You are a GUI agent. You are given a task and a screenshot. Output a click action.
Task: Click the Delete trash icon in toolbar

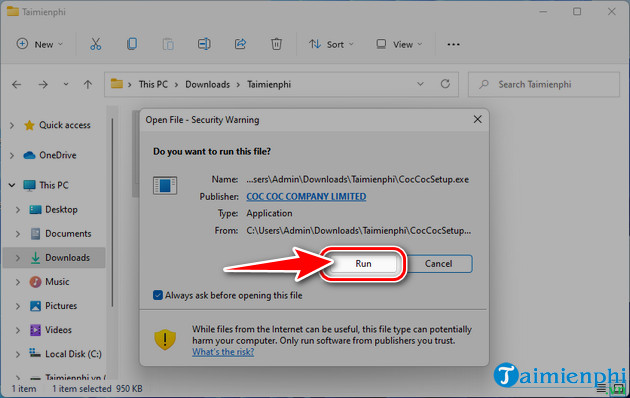[276, 44]
